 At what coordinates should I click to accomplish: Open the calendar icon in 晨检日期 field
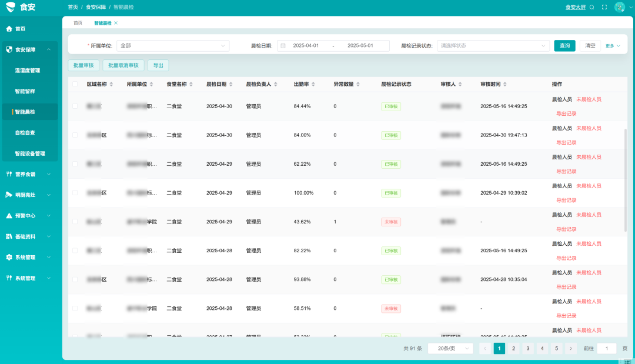point(283,46)
